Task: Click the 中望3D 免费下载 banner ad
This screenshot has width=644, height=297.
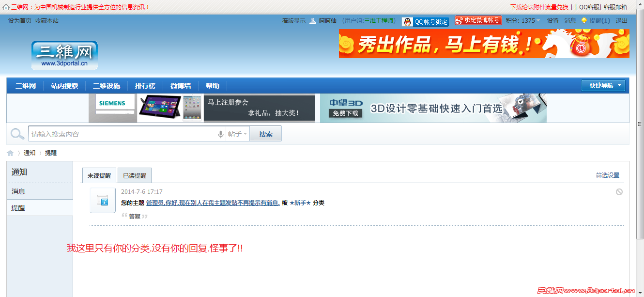Action: 433,108
